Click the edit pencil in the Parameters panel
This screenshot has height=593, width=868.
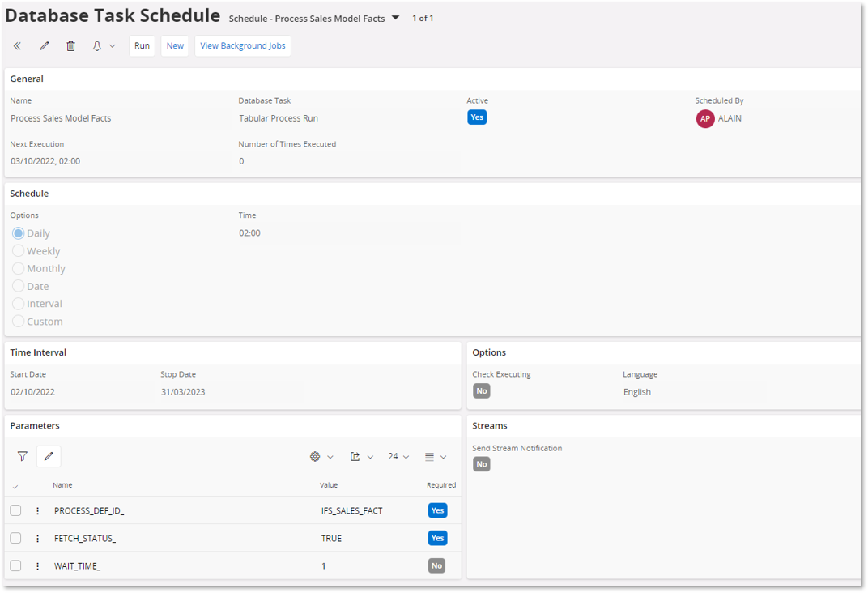point(49,456)
